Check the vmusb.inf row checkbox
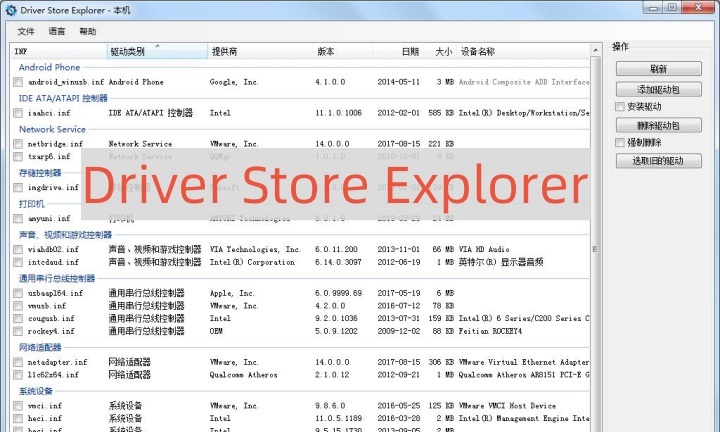720x432 pixels. tap(18, 306)
